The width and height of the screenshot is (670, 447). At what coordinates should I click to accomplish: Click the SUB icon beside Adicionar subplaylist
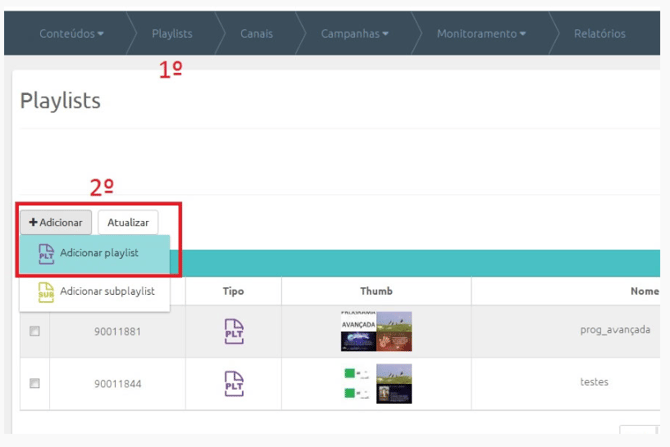coord(46,292)
